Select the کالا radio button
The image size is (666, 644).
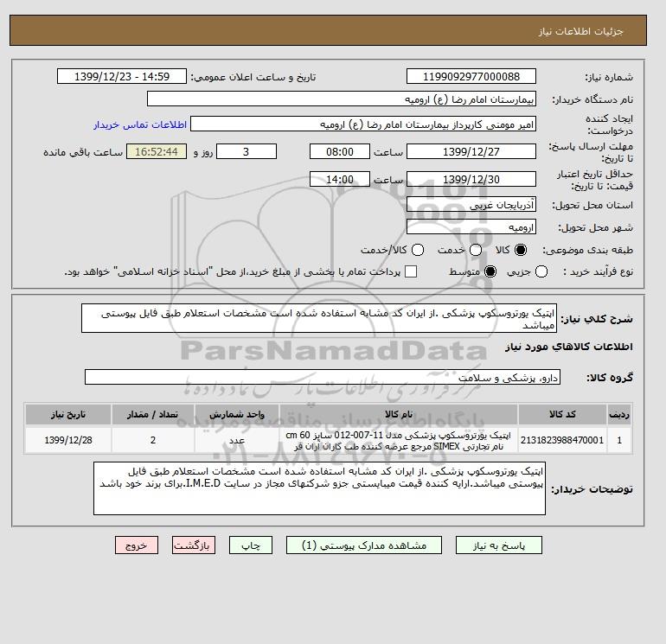click(x=521, y=250)
